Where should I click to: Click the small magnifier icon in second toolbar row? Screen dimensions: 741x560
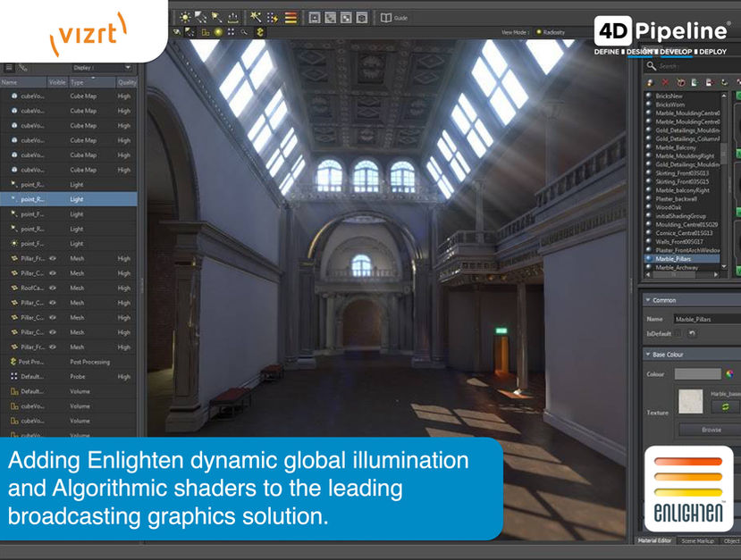(244, 32)
